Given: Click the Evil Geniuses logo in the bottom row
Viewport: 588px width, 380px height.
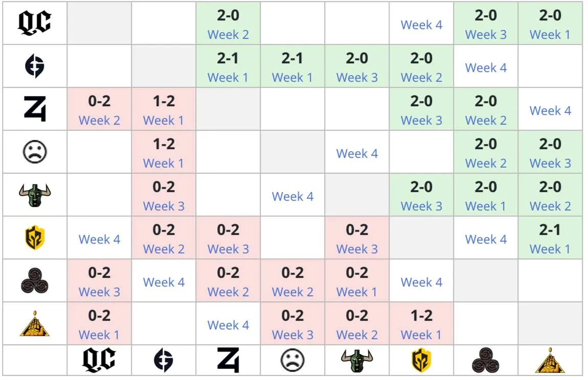Looking at the screenshot, I should (x=164, y=360).
